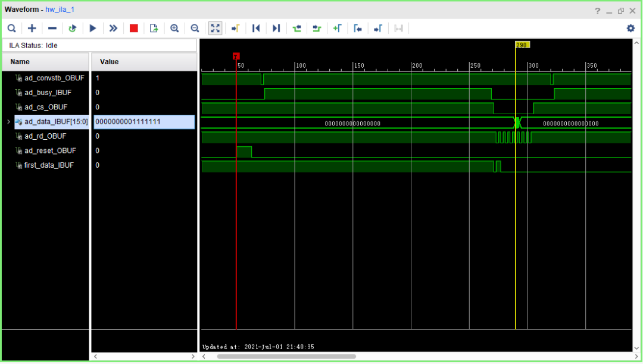
Task: Click the value 0 of ad_busy_IBUF
Action: coord(98,93)
